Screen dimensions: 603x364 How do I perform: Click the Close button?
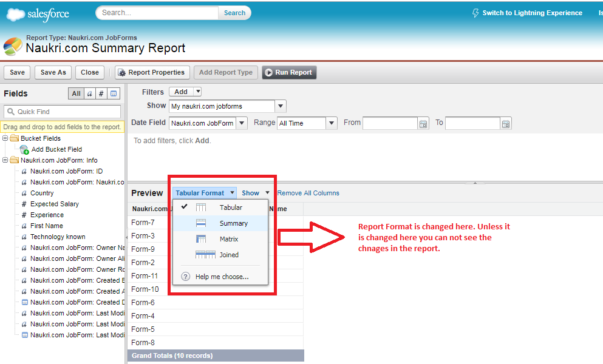point(90,72)
